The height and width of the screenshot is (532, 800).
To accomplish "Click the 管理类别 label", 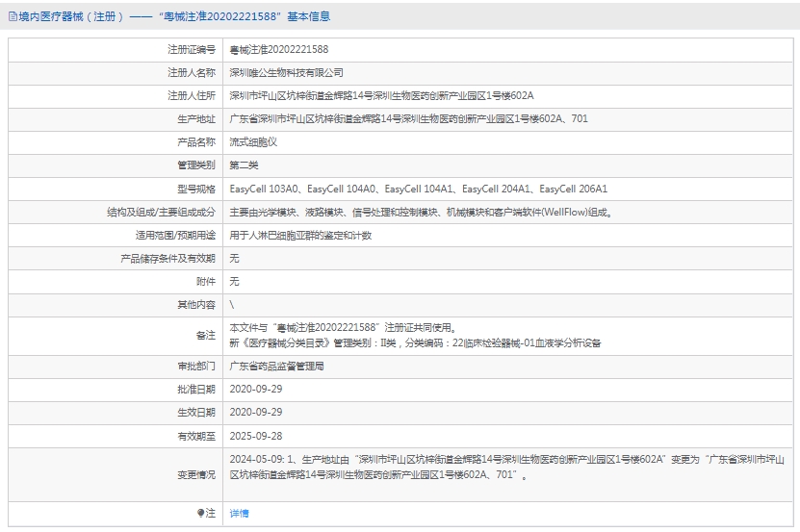I will click(x=196, y=165).
